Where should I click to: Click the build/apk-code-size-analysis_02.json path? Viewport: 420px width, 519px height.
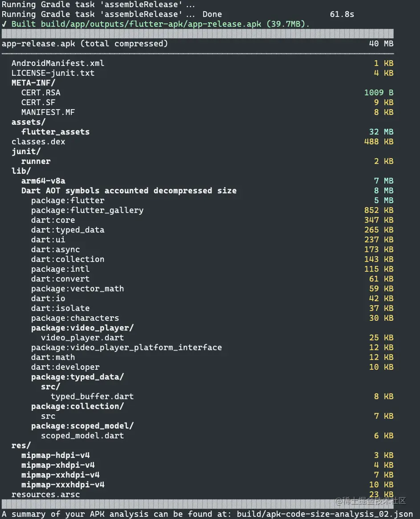pyautogui.click(x=325, y=514)
